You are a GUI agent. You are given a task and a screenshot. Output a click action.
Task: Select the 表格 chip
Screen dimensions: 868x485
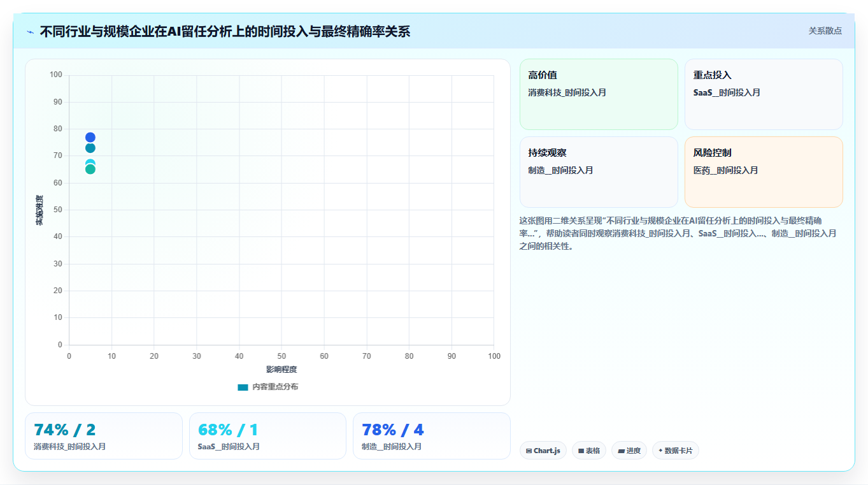[589, 451]
